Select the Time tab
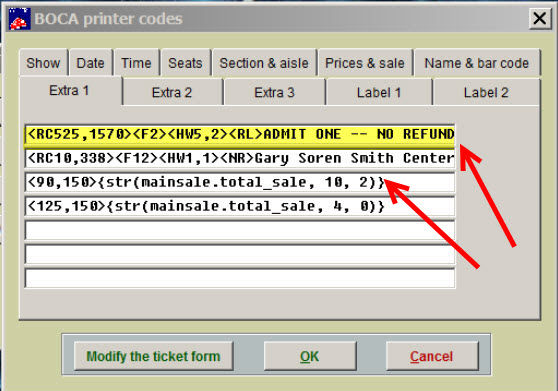The width and height of the screenshot is (558, 391). pyautogui.click(x=136, y=63)
